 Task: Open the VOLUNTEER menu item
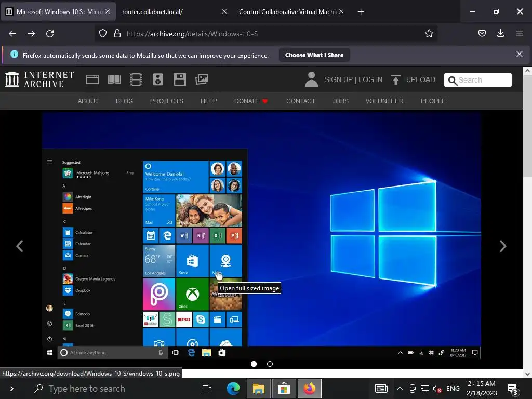click(384, 101)
